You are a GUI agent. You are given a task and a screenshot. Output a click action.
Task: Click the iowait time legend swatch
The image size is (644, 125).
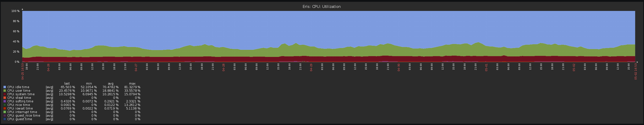[x=5, y=108]
